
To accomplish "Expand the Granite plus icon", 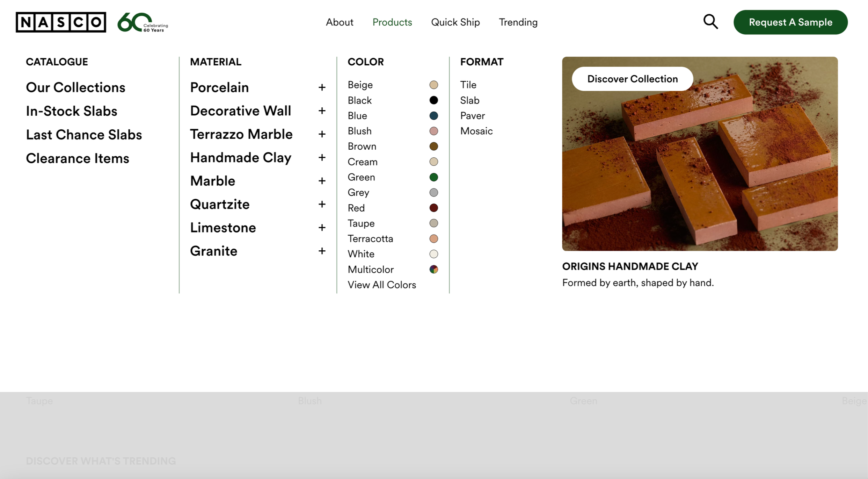I will click(x=322, y=251).
